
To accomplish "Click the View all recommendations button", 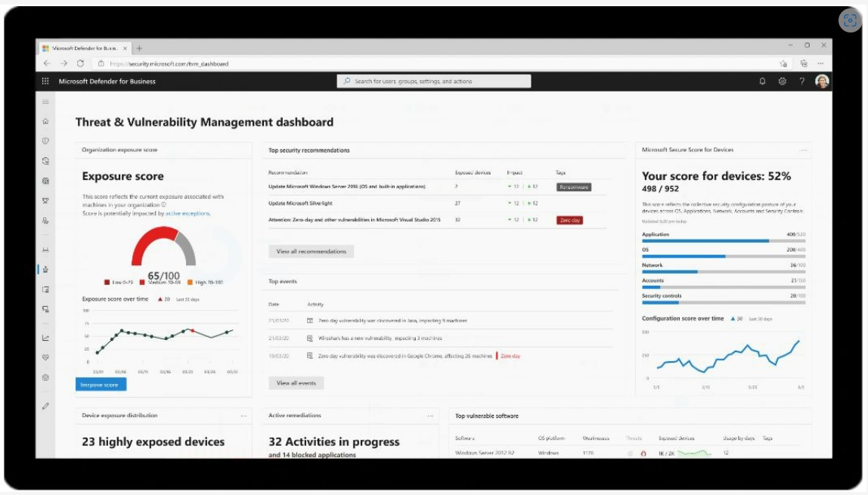I will [x=311, y=252].
